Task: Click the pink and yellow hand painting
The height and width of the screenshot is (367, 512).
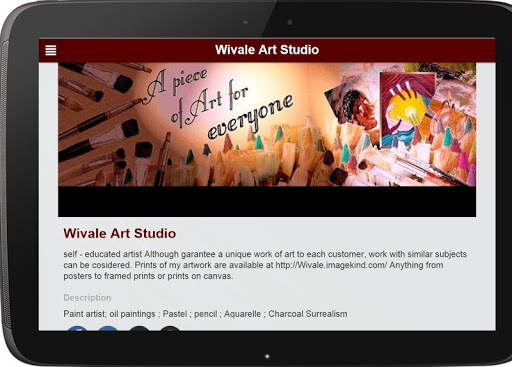Action: (407, 110)
